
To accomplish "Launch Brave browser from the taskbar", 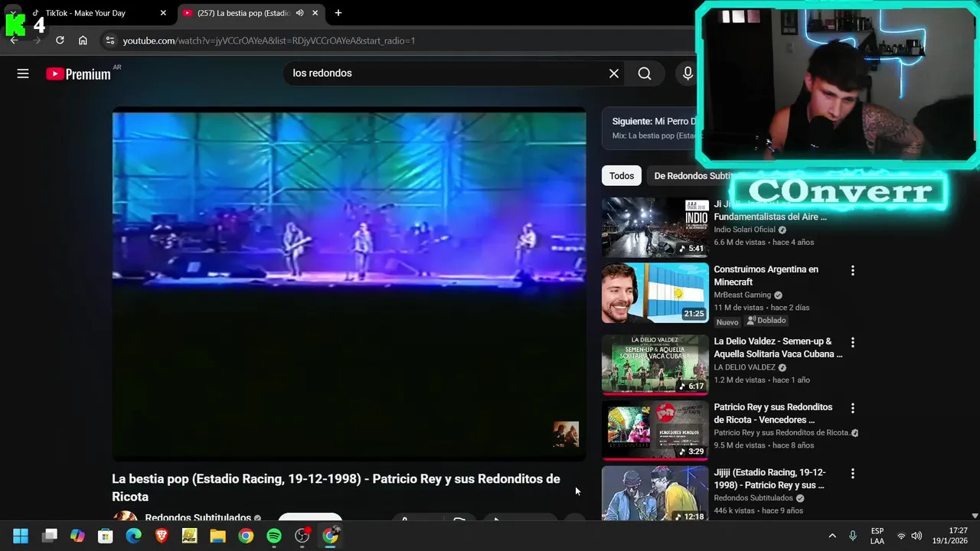I will [x=162, y=536].
